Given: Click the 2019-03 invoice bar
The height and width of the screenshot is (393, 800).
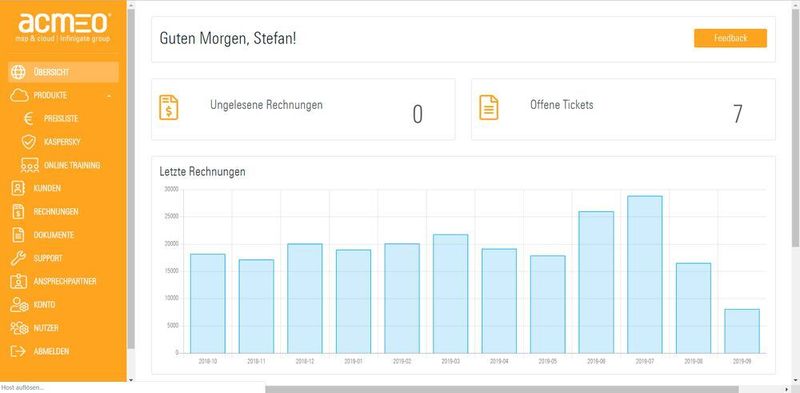Looking at the screenshot, I should [x=451, y=293].
